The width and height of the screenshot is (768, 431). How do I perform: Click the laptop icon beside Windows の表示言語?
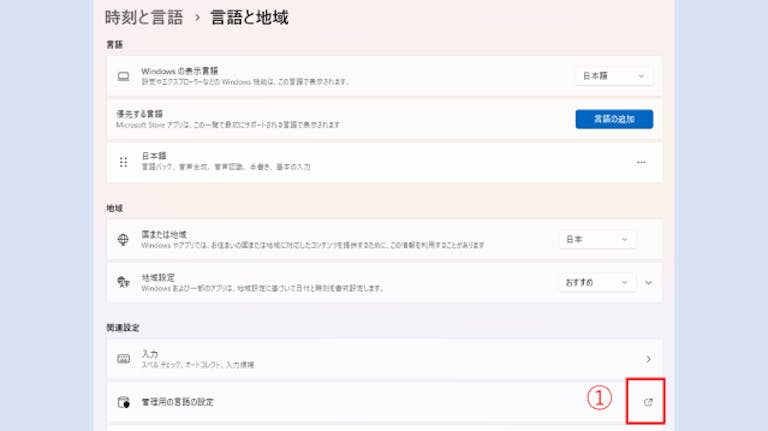pos(123,76)
